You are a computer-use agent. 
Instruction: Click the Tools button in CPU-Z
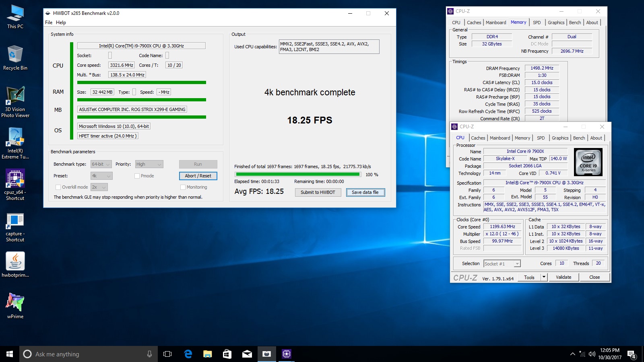click(x=529, y=277)
